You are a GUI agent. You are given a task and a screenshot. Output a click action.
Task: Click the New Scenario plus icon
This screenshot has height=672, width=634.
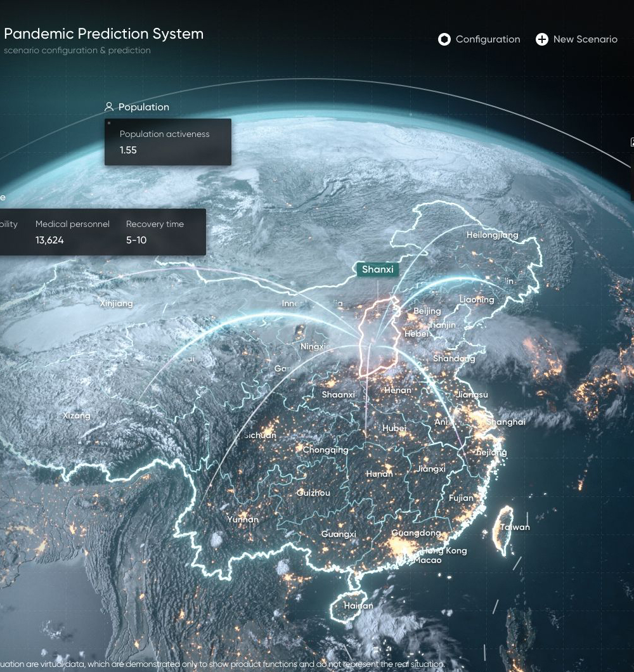(x=541, y=39)
